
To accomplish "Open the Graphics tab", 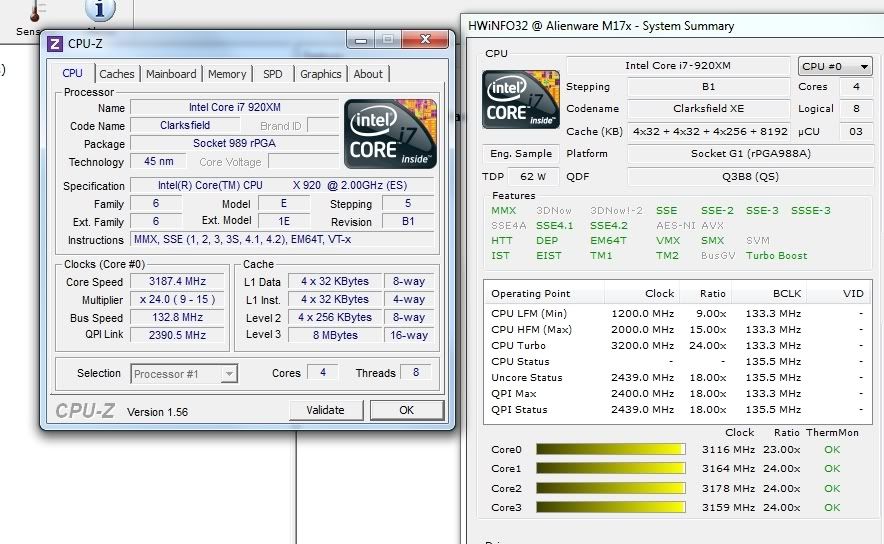I will click(x=320, y=74).
